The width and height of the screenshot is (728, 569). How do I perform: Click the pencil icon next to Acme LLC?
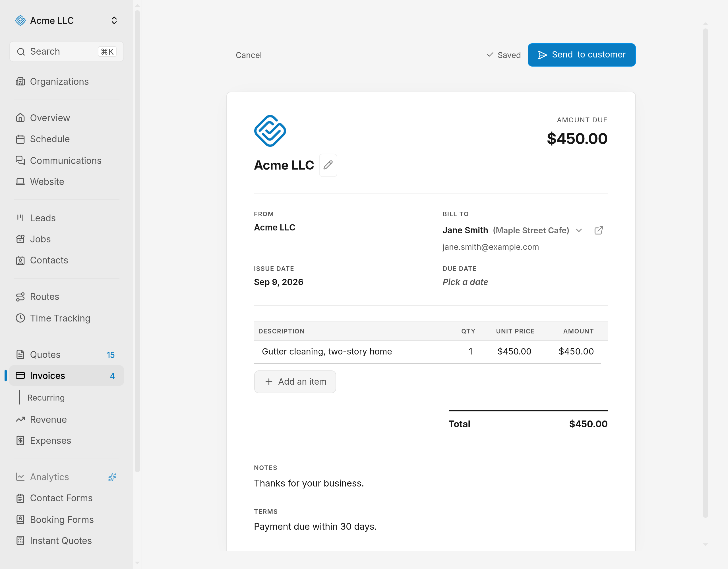(x=328, y=165)
